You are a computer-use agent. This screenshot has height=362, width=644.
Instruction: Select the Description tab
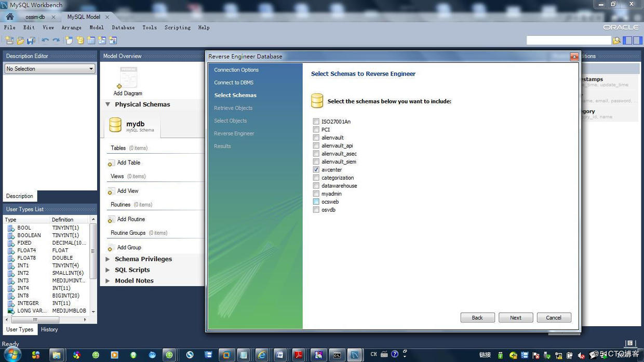click(x=20, y=196)
